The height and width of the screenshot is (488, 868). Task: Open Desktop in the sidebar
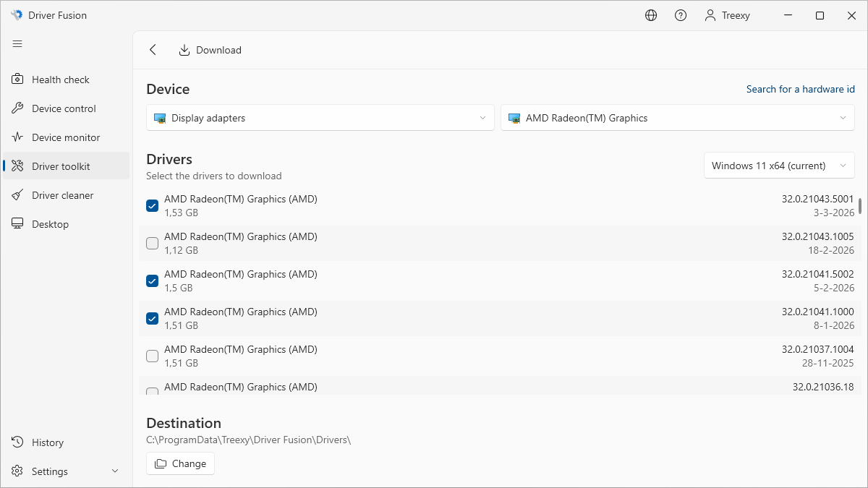tap(50, 224)
